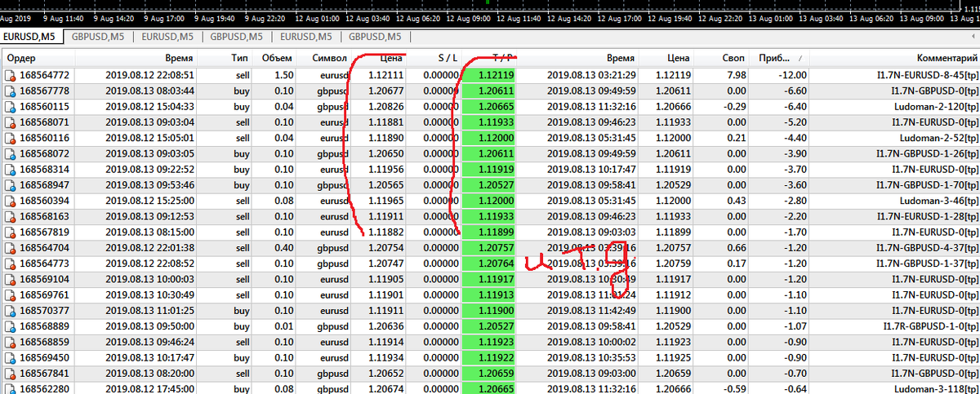Click the order icon beside 168570377
980x394 pixels.
(10, 311)
